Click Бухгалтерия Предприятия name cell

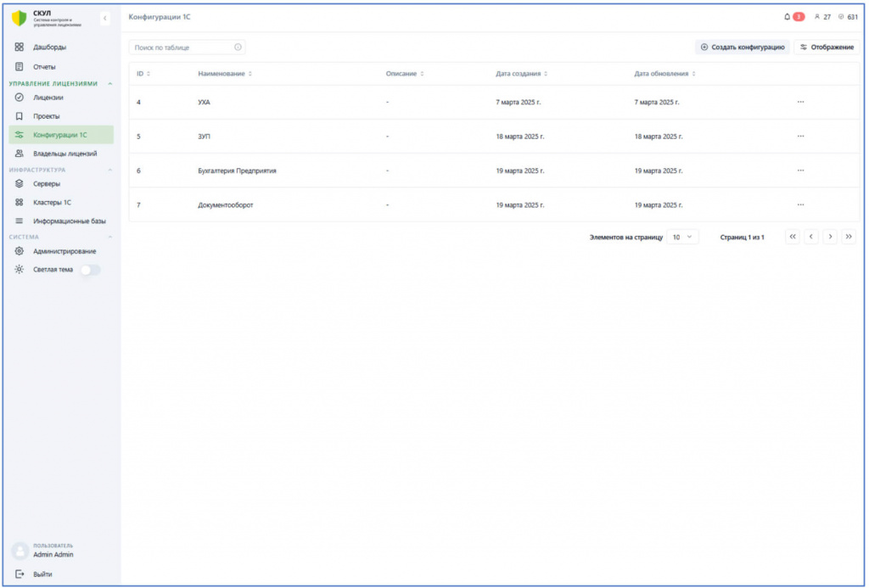(x=238, y=171)
